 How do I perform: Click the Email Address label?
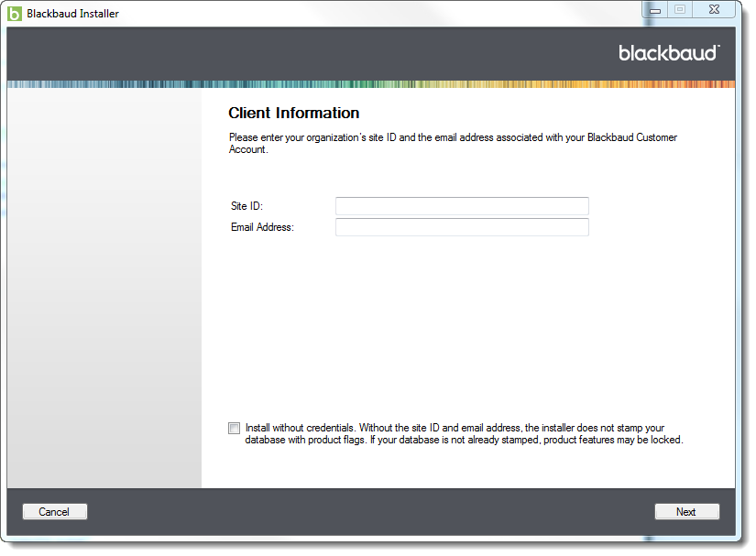tap(262, 227)
